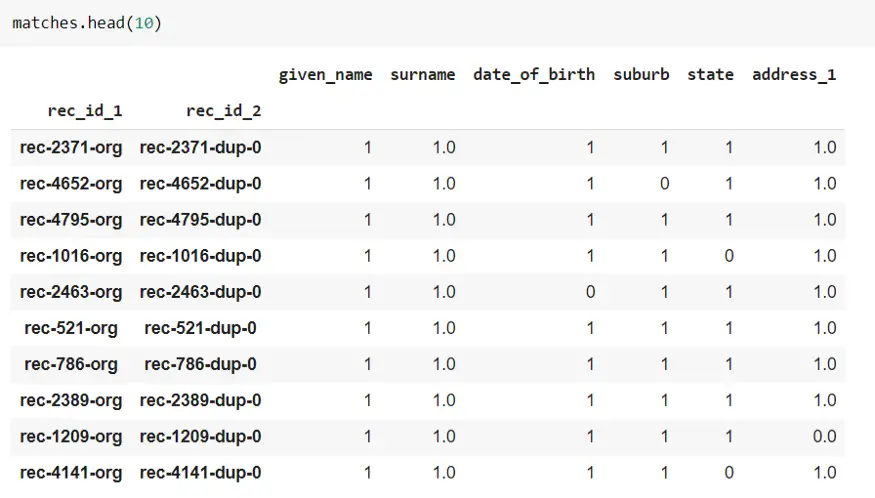Click the state value 0 for rec-4141
The width and height of the screenshot is (875, 498).
point(729,473)
